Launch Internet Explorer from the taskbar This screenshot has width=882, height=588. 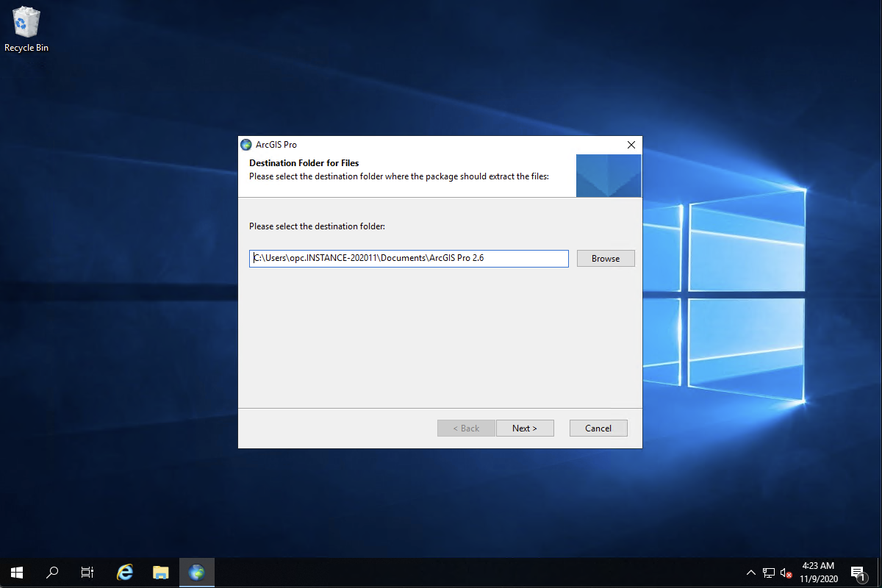click(124, 572)
